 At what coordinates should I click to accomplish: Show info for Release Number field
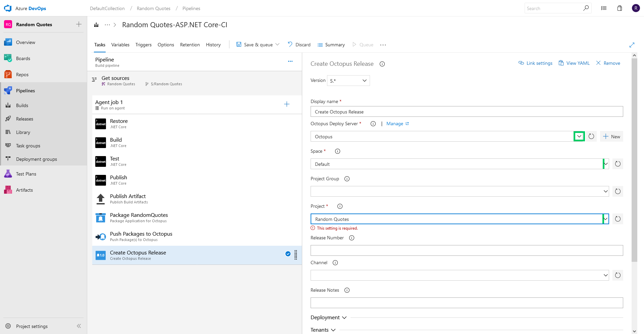click(x=352, y=238)
